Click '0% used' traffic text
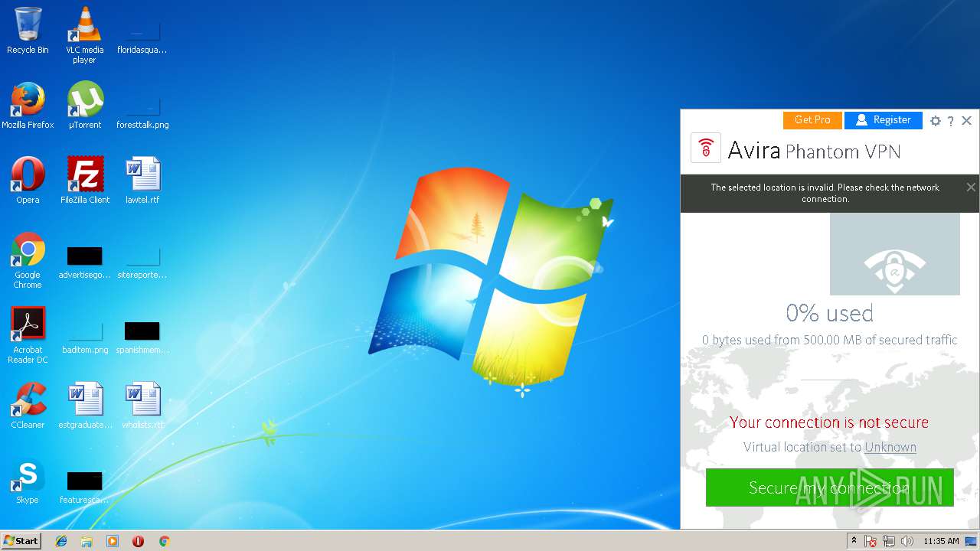This screenshot has width=980, height=551. coord(829,313)
